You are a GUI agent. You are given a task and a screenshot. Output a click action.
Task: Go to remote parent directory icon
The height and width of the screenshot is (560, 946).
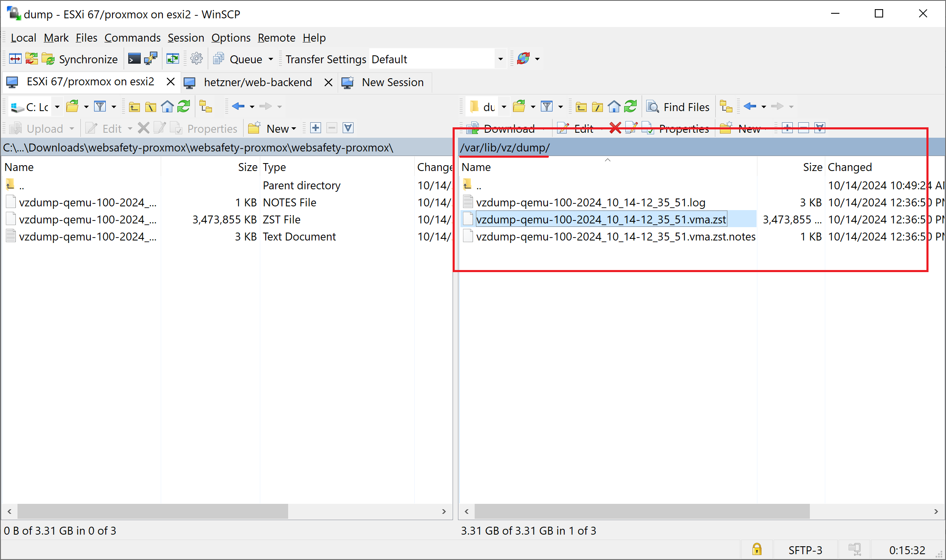[x=581, y=107]
